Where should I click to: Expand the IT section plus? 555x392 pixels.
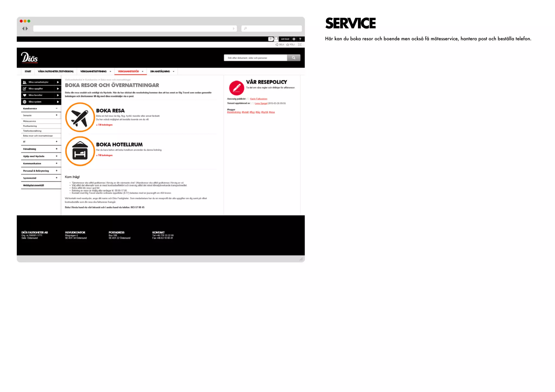click(x=57, y=142)
